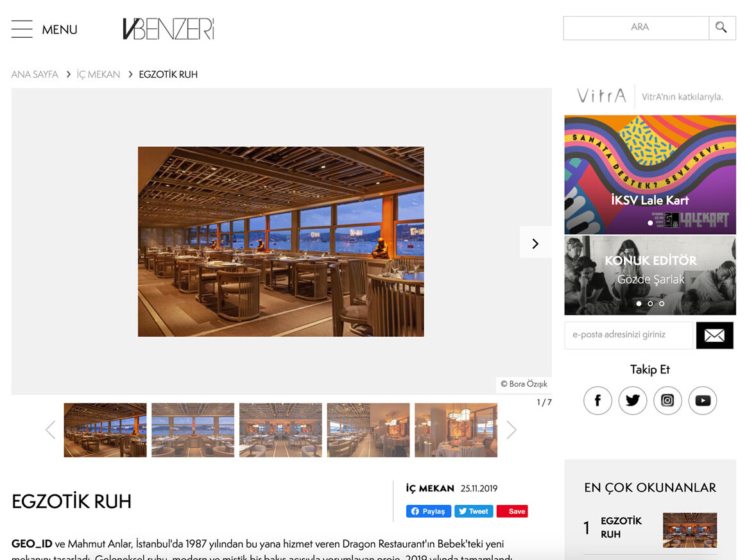Select the first dot on Konuk Editör slider
Image resolution: width=747 pixels, height=560 pixels.
click(x=639, y=303)
